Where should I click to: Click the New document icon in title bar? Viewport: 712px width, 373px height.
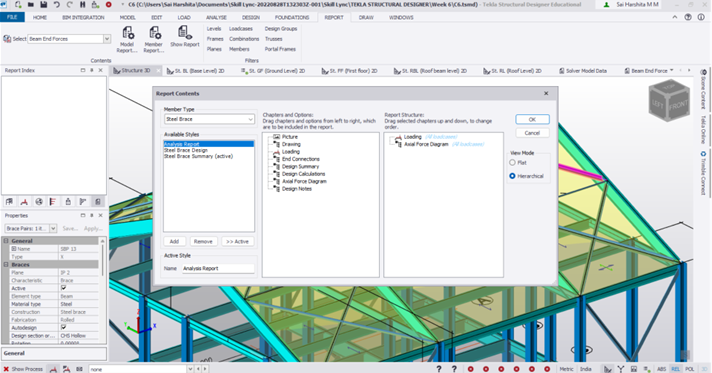click(x=18, y=5)
